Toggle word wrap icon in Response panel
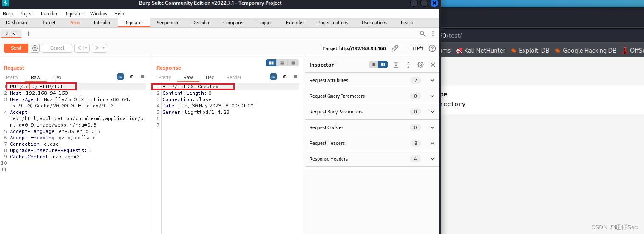The width and height of the screenshot is (644, 234). click(273, 77)
